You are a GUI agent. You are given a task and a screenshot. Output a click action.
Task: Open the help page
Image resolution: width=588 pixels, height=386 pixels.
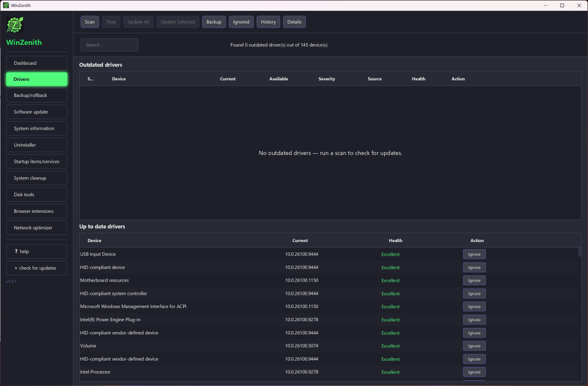[37, 251]
